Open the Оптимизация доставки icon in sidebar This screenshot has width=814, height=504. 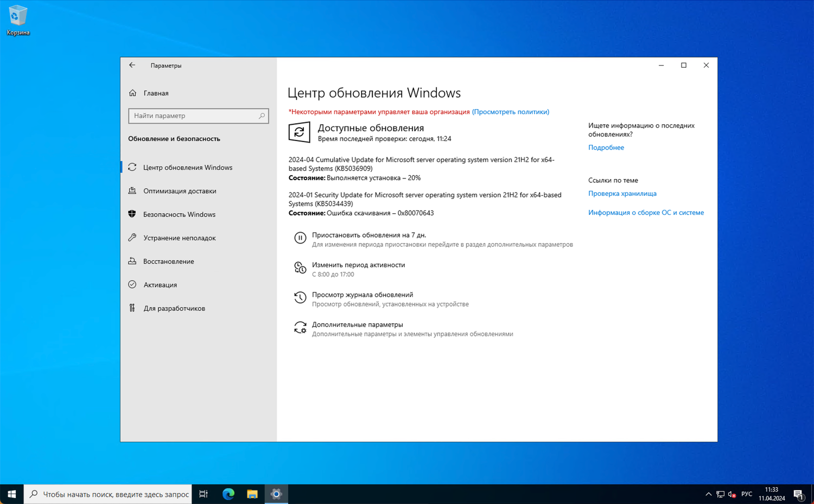click(x=132, y=190)
